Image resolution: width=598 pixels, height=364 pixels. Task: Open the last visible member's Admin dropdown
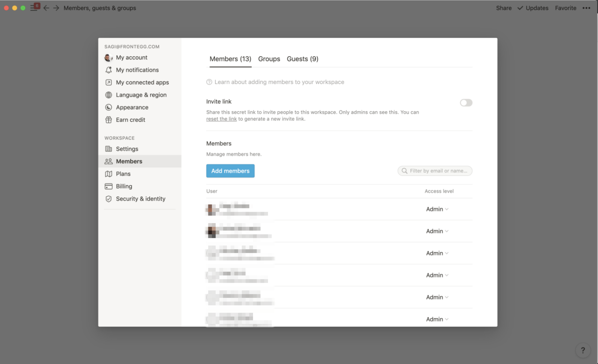point(437,319)
